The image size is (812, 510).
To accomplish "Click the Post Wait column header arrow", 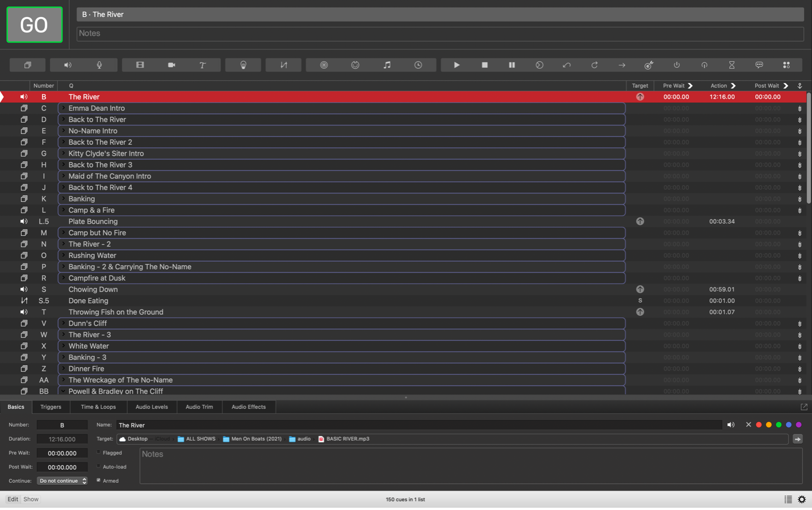I will (x=786, y=86).
